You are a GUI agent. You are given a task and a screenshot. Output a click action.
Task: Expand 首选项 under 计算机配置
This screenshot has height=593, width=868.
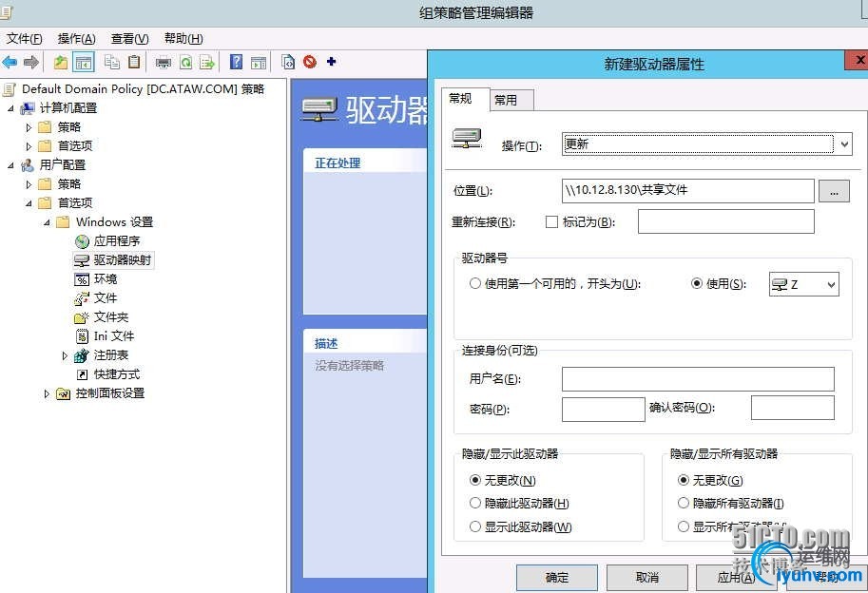pos(29,146)
